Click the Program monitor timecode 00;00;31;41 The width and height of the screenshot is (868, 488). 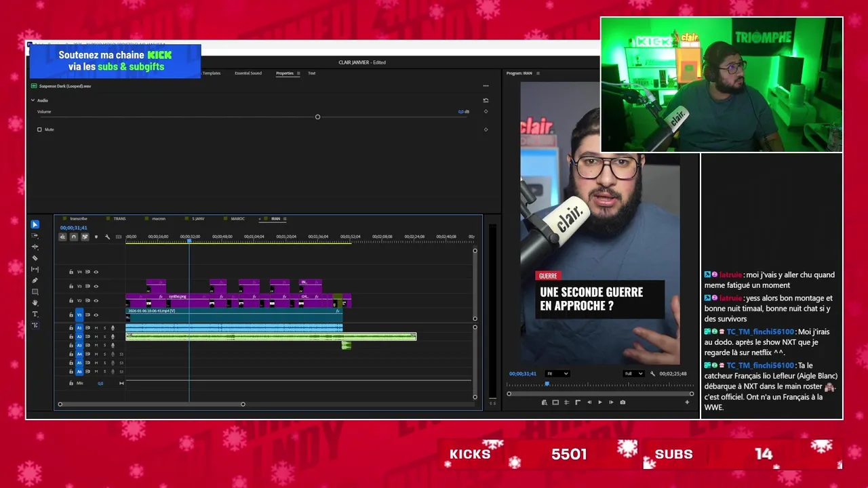523,373
